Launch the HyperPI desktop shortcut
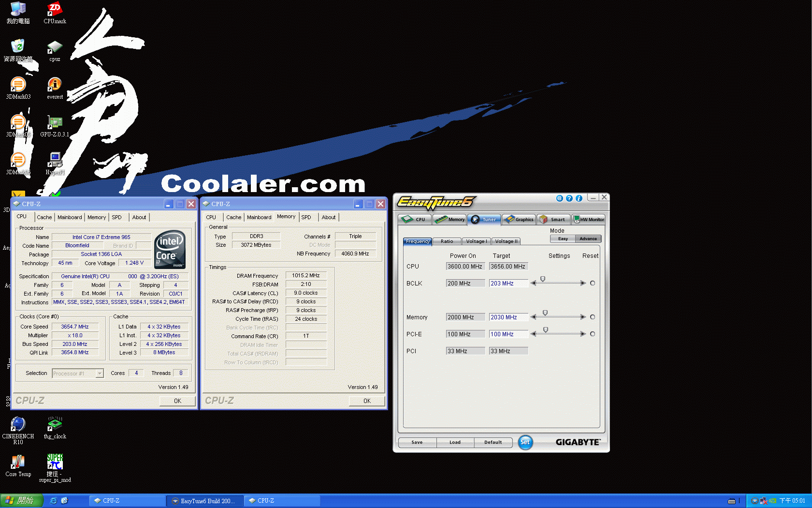The image size is (812, 508). [x=55, y=164]
